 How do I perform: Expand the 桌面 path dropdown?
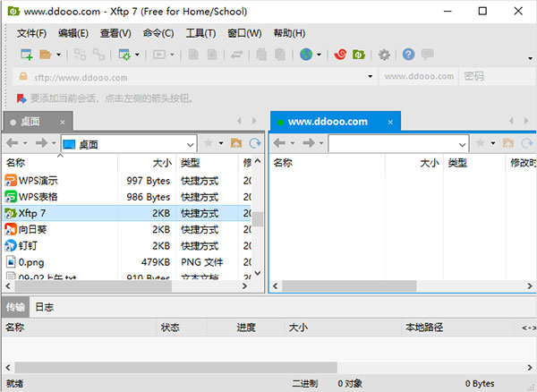(x=190, y=144)
